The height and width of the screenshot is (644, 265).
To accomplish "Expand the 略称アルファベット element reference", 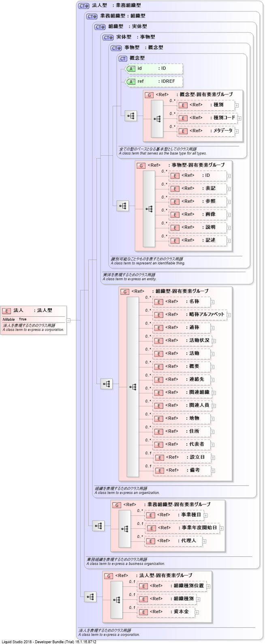I will point(229,315).
